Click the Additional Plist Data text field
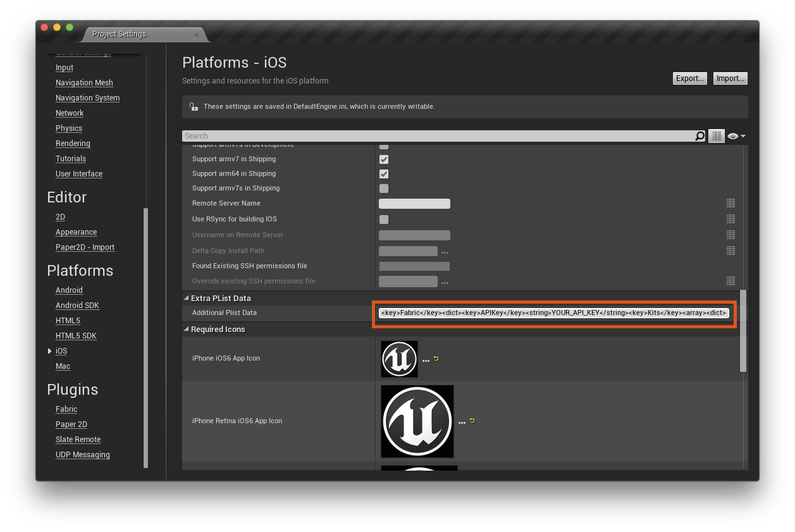The height and width of the screenshot is (532, 795). coord(554,313)
